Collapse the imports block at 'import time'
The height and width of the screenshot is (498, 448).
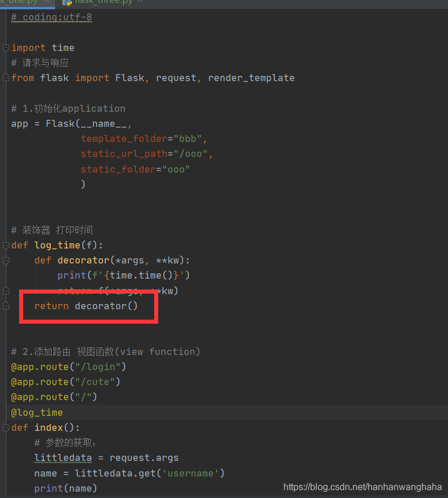6,48
